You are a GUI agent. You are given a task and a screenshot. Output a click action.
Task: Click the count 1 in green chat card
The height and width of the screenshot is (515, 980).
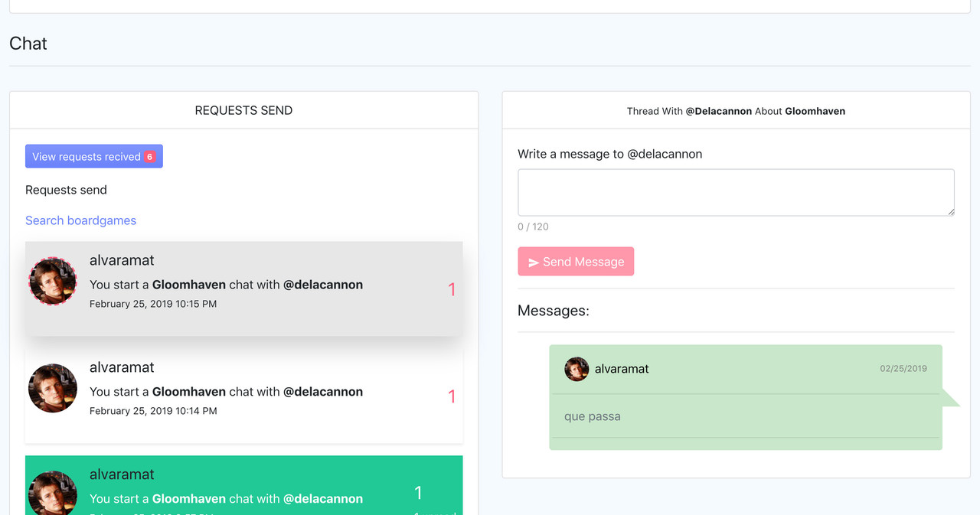click(x=418, y=492)
